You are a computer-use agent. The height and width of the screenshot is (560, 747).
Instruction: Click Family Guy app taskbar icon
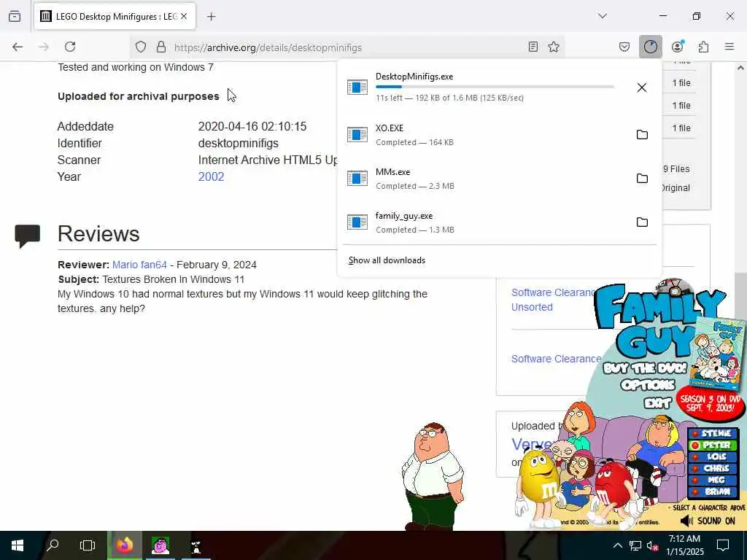pyautogui.click(x=160, y=545)
